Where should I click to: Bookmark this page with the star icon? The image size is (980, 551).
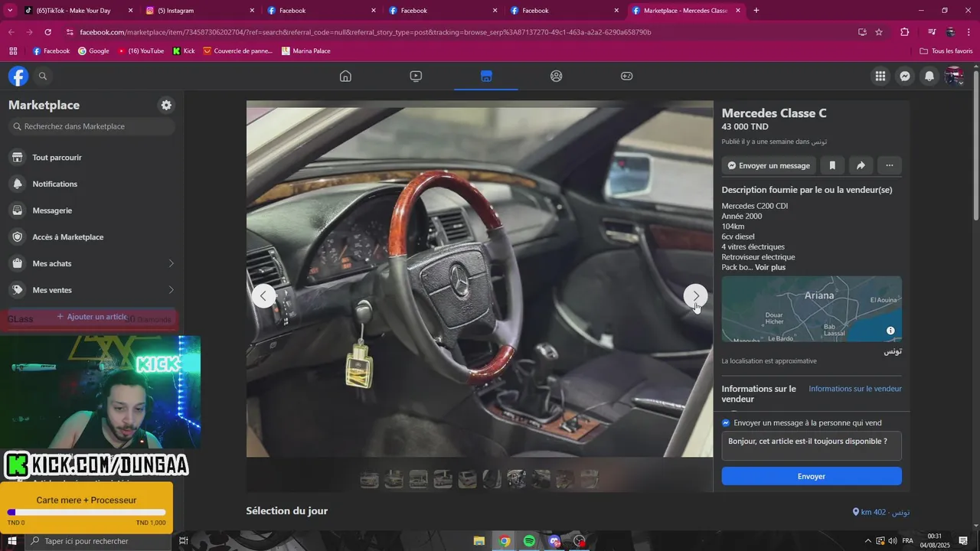879,32
